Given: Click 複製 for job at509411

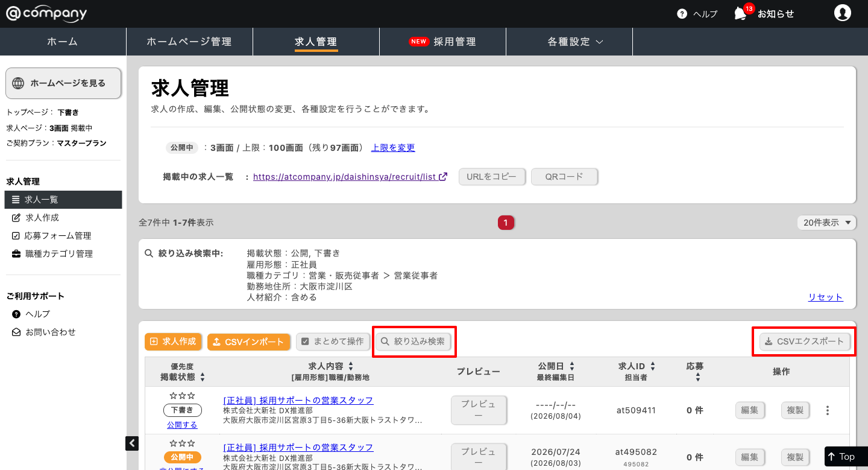Looking at the screenshot, I should coord(795,410).
